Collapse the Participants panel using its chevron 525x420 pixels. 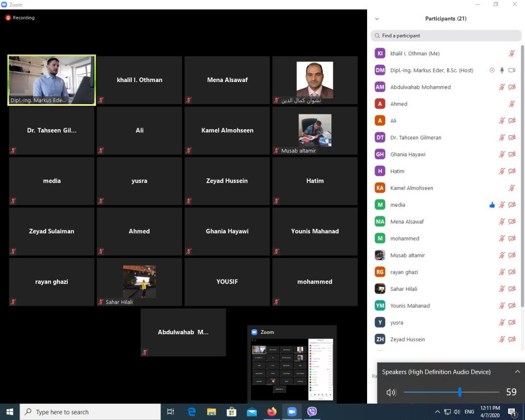pyautogui.click(x=377, y=19)
